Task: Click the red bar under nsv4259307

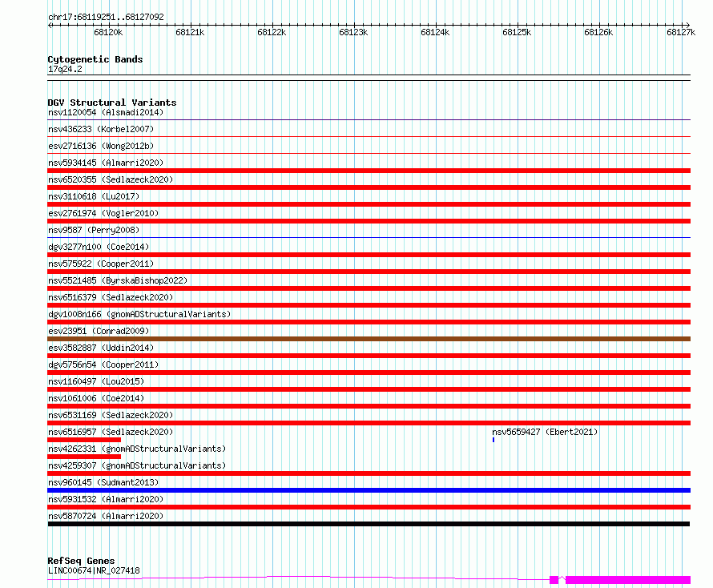Action: click(369, 473)
